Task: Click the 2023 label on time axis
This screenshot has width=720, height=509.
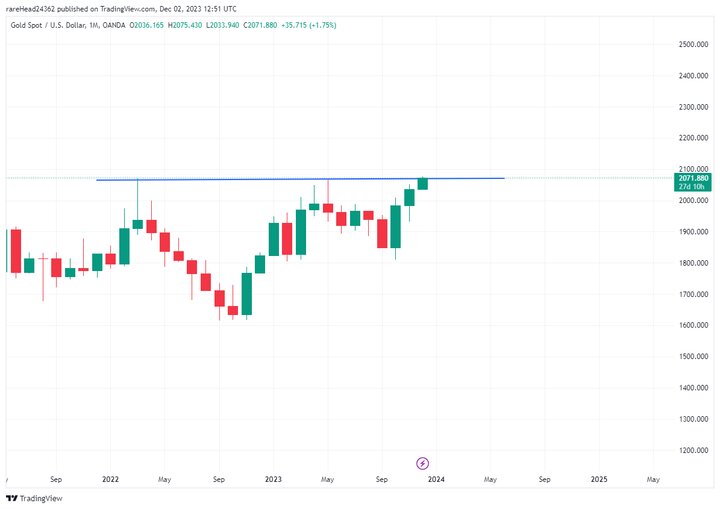Action: [273, 480]
